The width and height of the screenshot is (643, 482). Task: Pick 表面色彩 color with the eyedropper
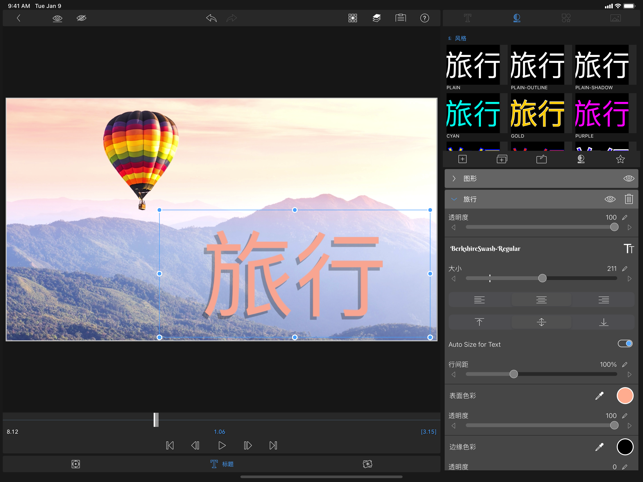click(599, 396)
